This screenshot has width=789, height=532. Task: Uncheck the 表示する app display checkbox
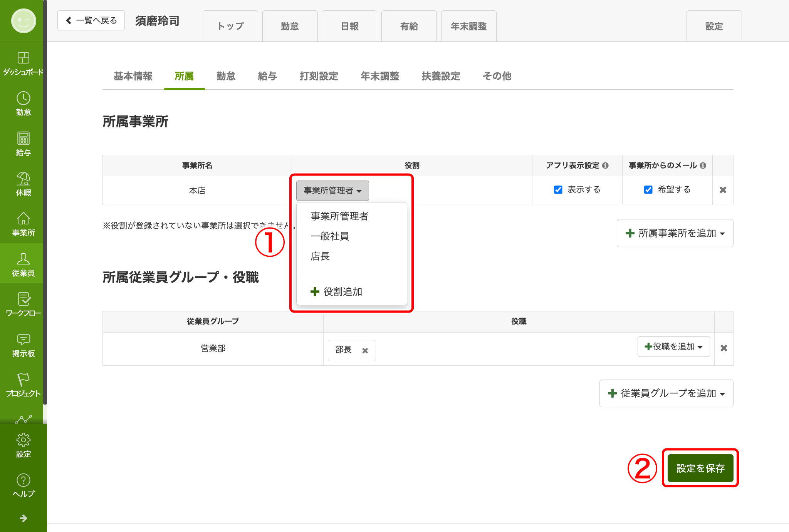pyautogui.click(x=558, y=190)
